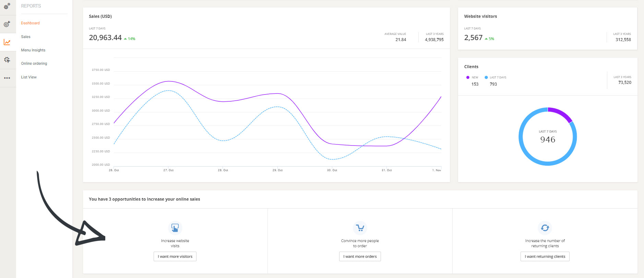Select the orange chart reports icon
The width and height of the screenshot is (644, 278).
point(7,42)
